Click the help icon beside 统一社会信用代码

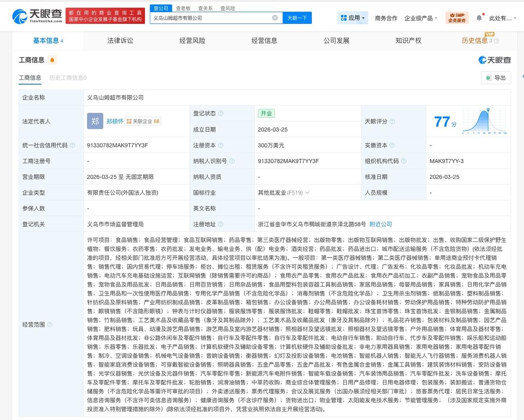72,145
